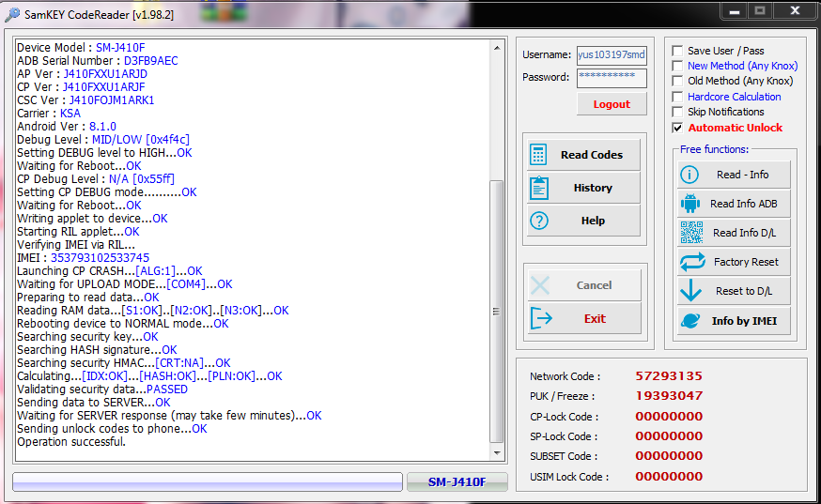
Task: Click the bottom progress bar
Action: 208,482
